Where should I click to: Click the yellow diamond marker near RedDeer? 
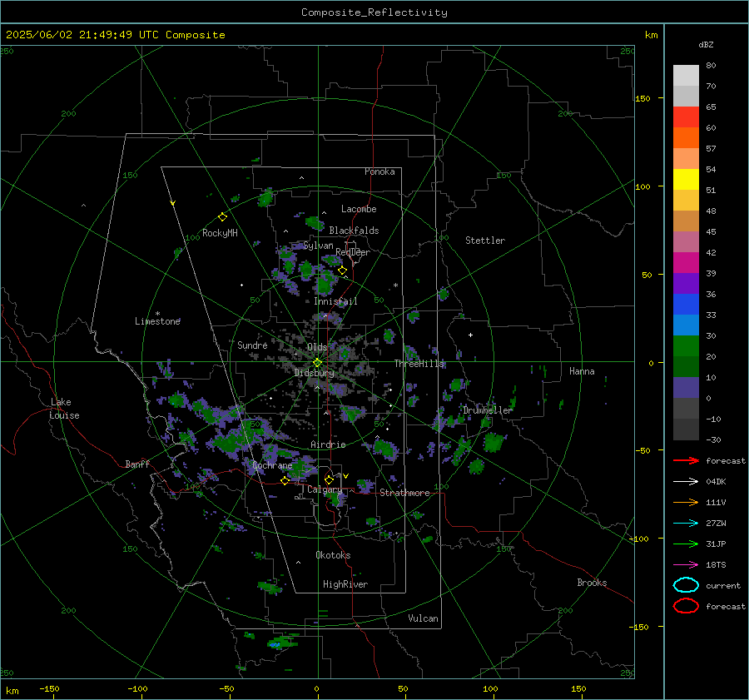pyautogui.click(x=342, y=271)
